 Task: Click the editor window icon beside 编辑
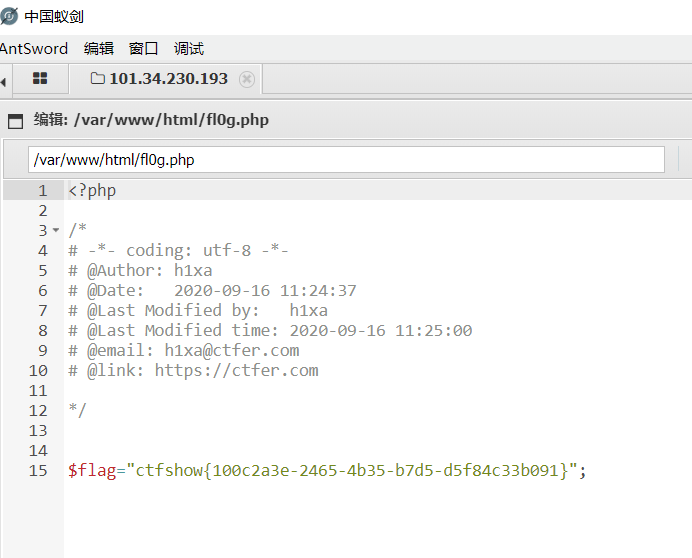tap(15, 121)
